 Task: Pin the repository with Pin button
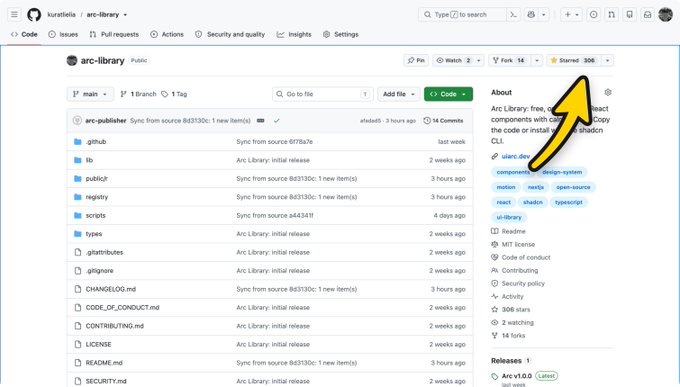click(x=416, y=60)
